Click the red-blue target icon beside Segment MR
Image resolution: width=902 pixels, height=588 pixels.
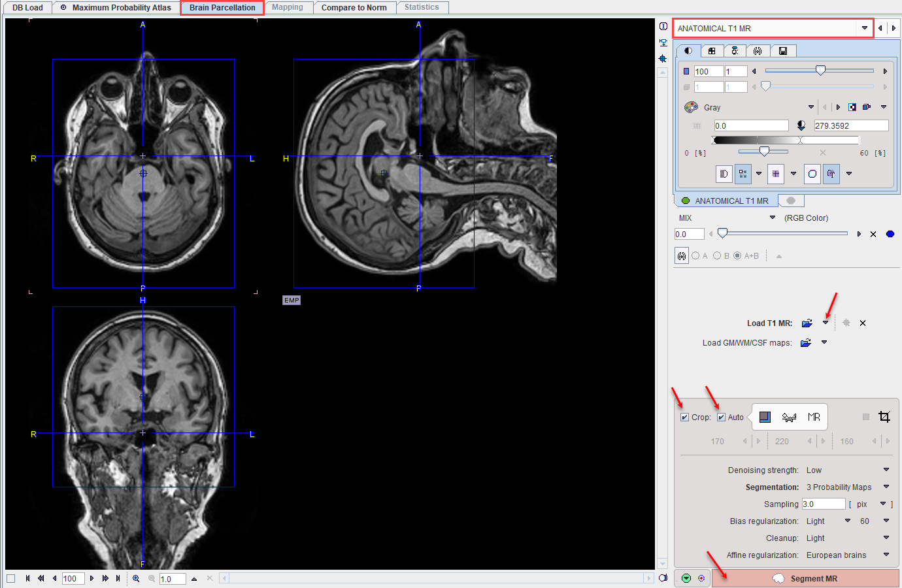tap(701, 578)
